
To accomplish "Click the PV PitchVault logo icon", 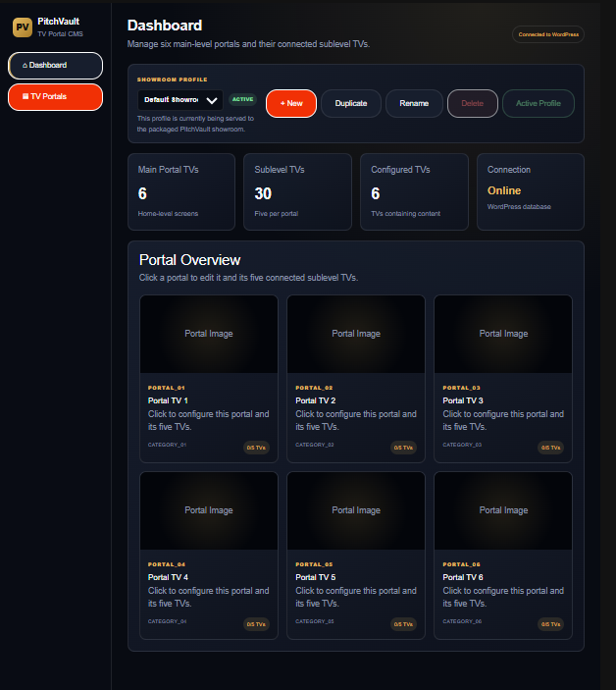I will (x=23, y=27).
